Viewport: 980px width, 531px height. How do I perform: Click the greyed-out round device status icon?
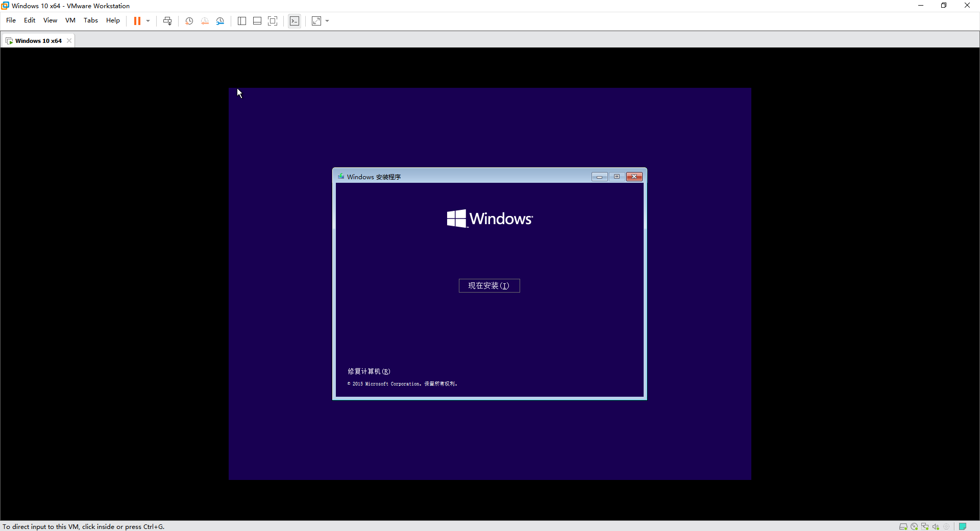point(946,526)
